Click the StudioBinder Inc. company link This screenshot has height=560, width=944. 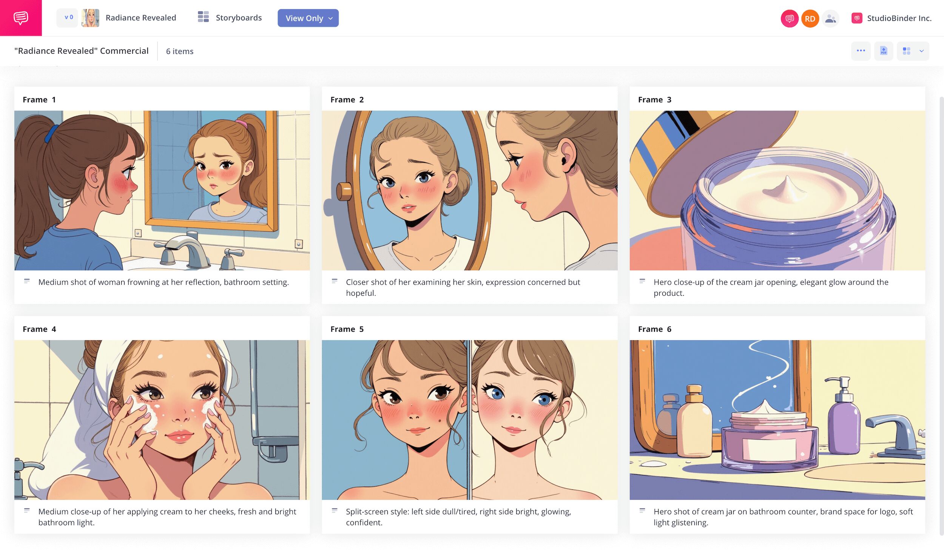pos(899,18)
